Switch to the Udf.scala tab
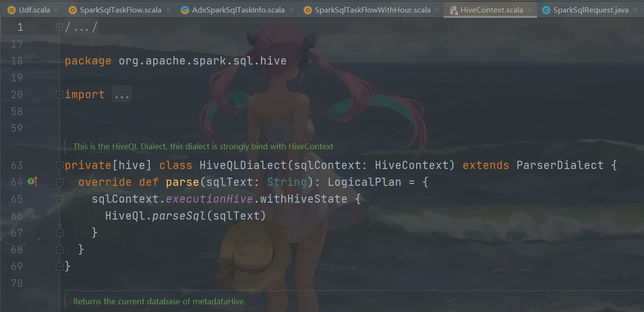 point(32,9)
